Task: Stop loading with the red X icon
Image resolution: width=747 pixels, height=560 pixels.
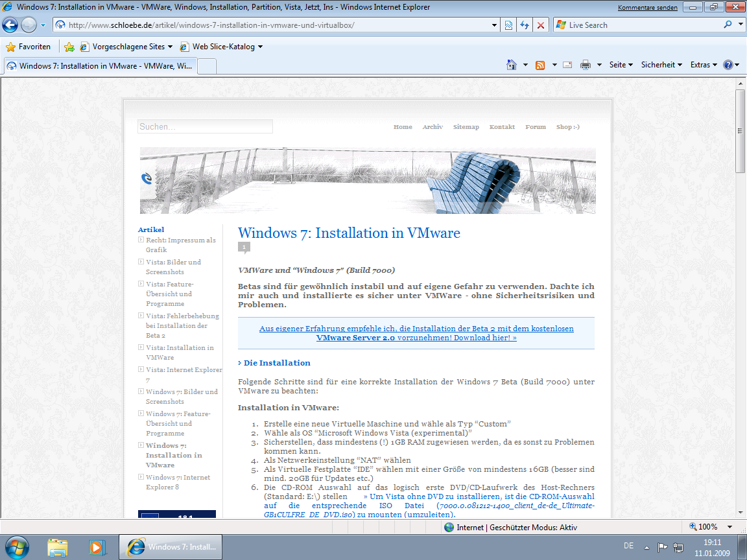Action: tap(540, 25)
